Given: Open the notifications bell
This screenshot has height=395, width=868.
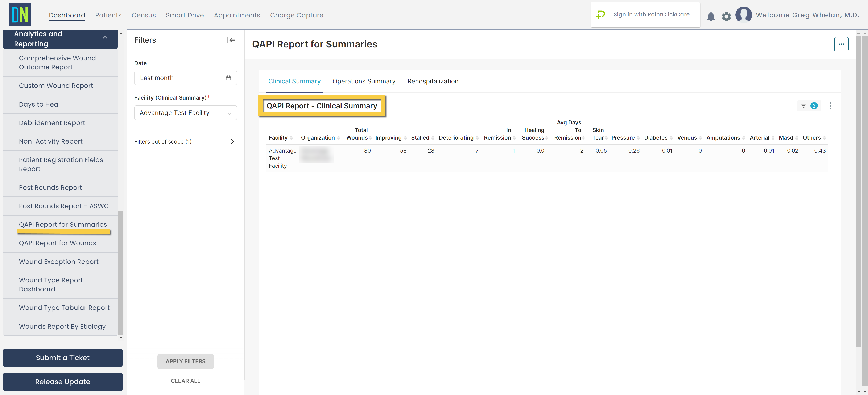Looking at the screenshot, I should point(711,16).
